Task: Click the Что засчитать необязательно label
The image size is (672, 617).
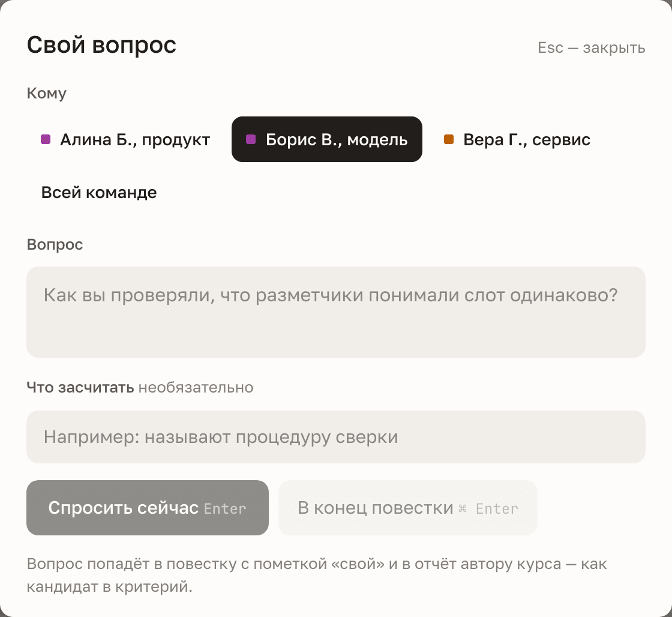Action: (x=140, y=387)
